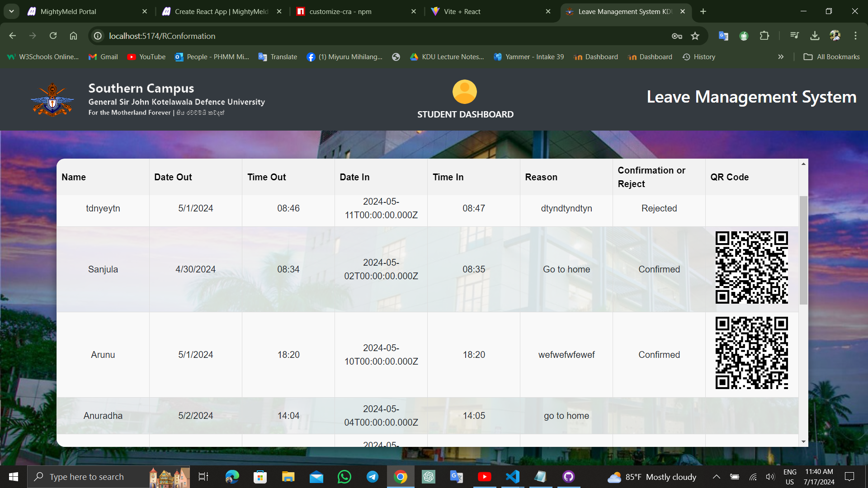Show hidden bookmarks with the chevron
Screen dimensions: 868x488
780,57
